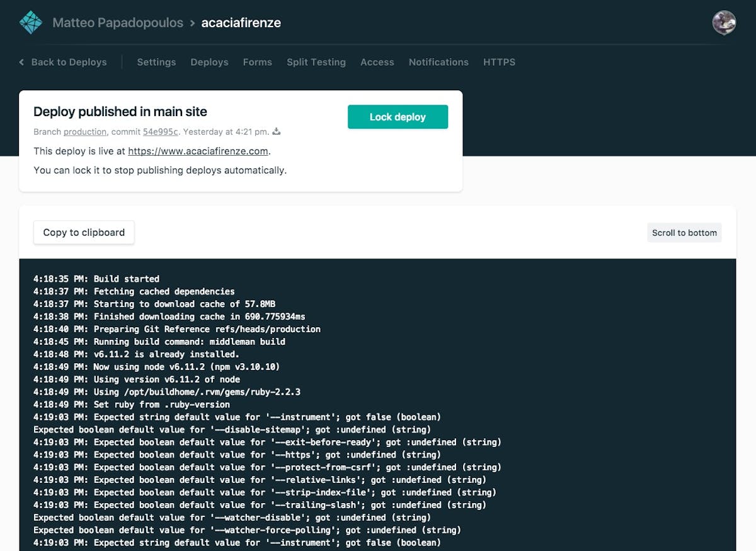This screenshot has height=551, width=756.
Task: Open the user avatar menu
Action: [x=724, y=23]
